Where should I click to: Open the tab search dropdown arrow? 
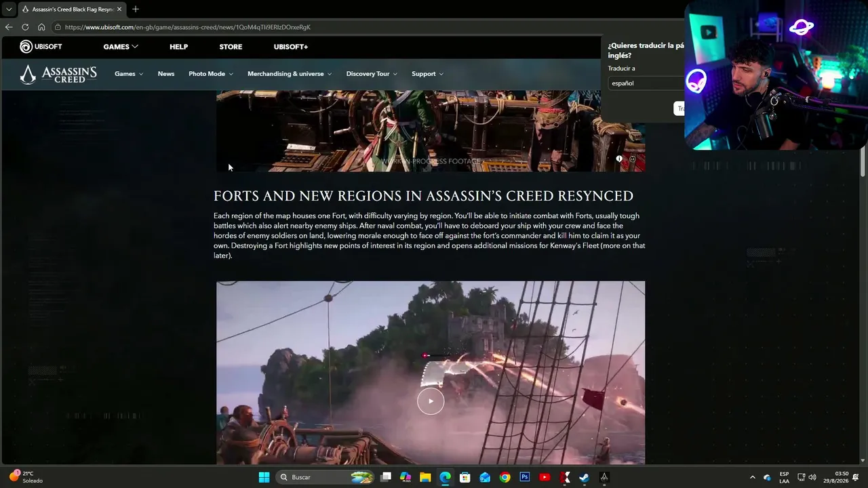tap(9, 9)
